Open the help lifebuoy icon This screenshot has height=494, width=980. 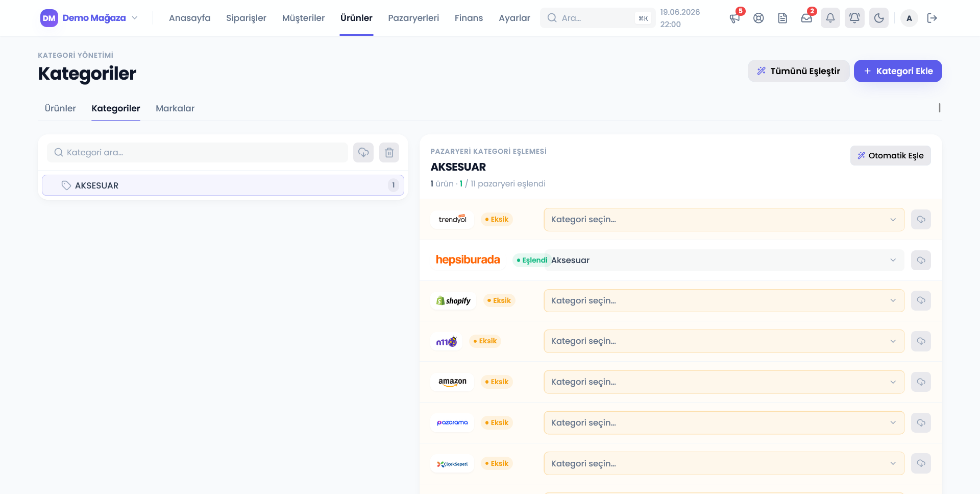click(758, 18)
